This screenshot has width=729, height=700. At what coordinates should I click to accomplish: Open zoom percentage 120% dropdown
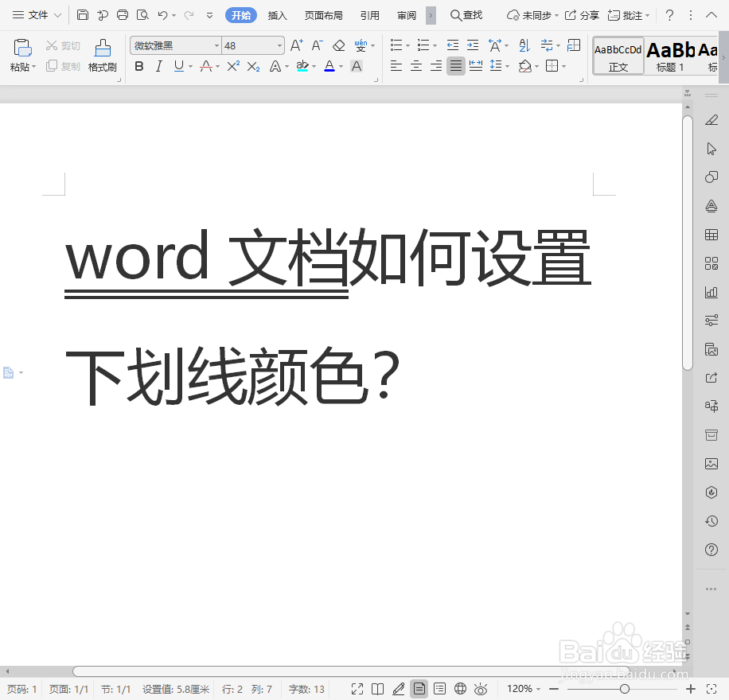pos(524,689)
